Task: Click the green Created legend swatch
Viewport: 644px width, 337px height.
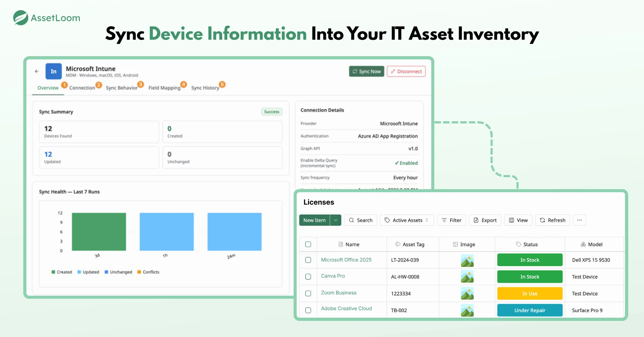Action: tap(53, 272)
